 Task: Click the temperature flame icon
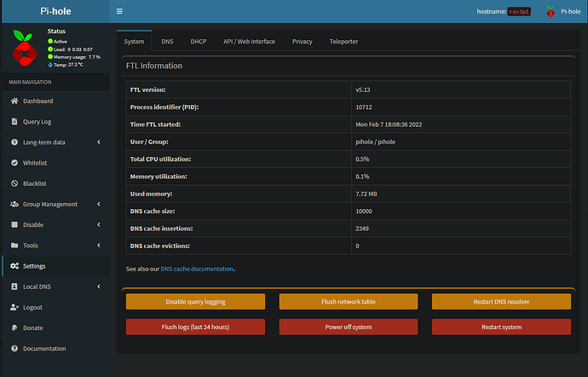pyautogui.click(x=50, y=65)
